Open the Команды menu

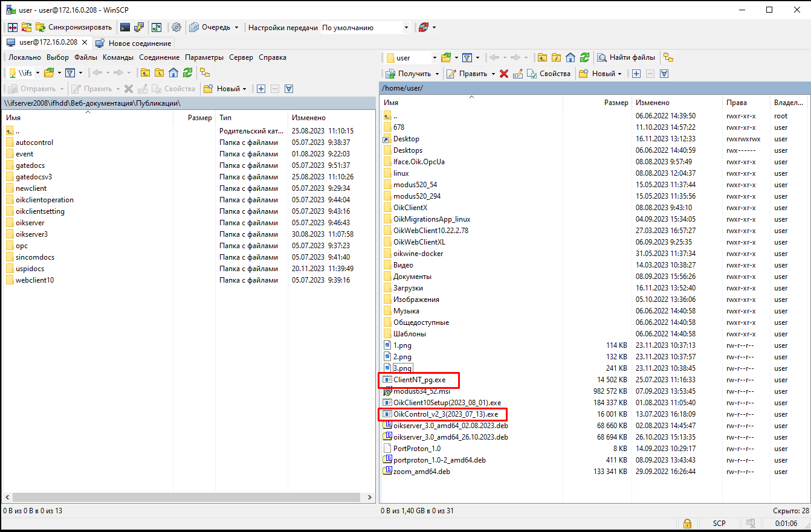[x=118, y=57]
